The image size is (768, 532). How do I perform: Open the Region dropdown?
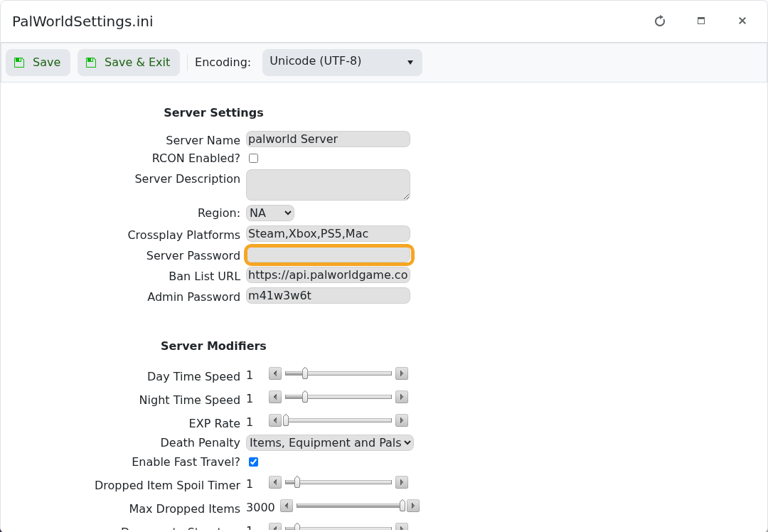coord(270,213)
